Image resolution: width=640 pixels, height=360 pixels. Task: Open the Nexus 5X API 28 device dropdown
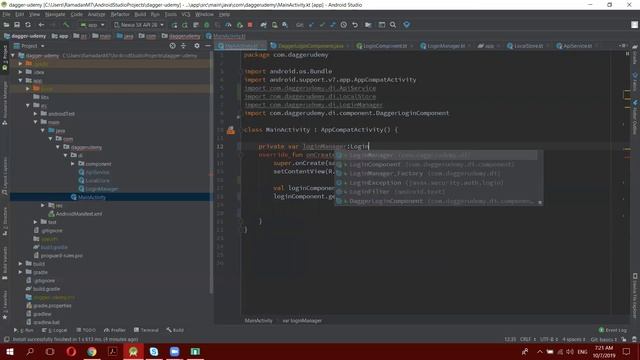[138, 25]
